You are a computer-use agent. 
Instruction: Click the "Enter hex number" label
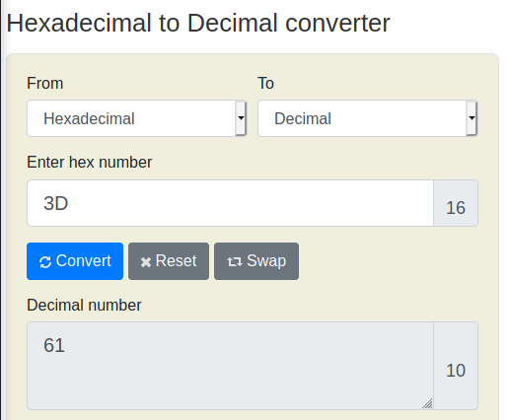(x=90, y=162)
